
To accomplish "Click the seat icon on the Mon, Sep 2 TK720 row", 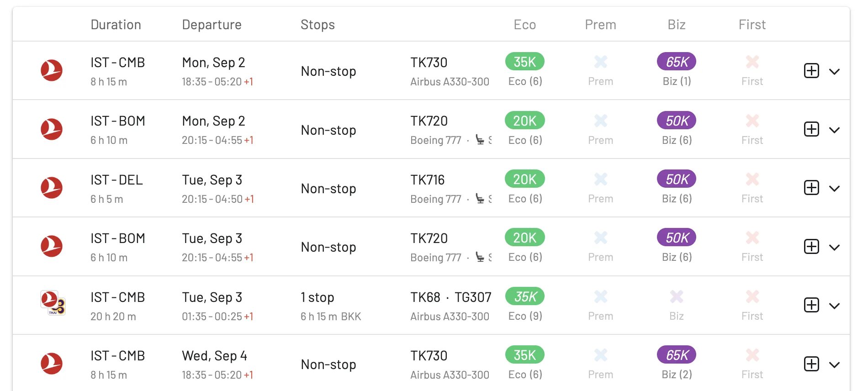I will tap(480, 140).
